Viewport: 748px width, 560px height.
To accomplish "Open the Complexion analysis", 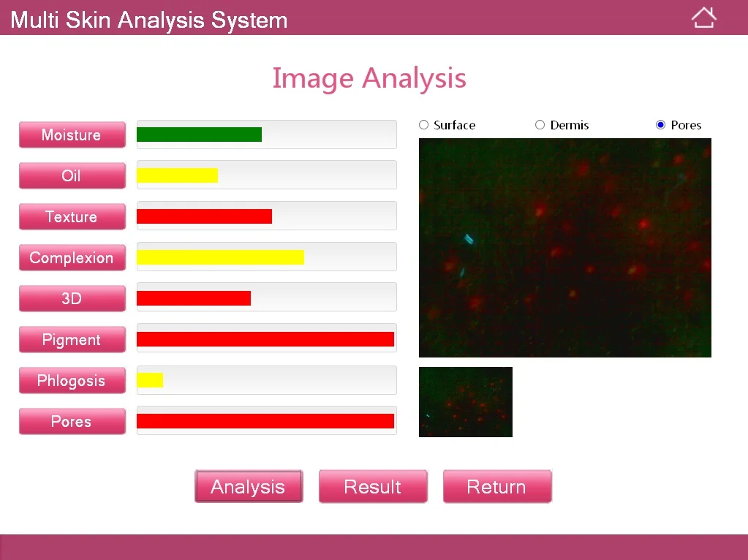I will point(72,257).
